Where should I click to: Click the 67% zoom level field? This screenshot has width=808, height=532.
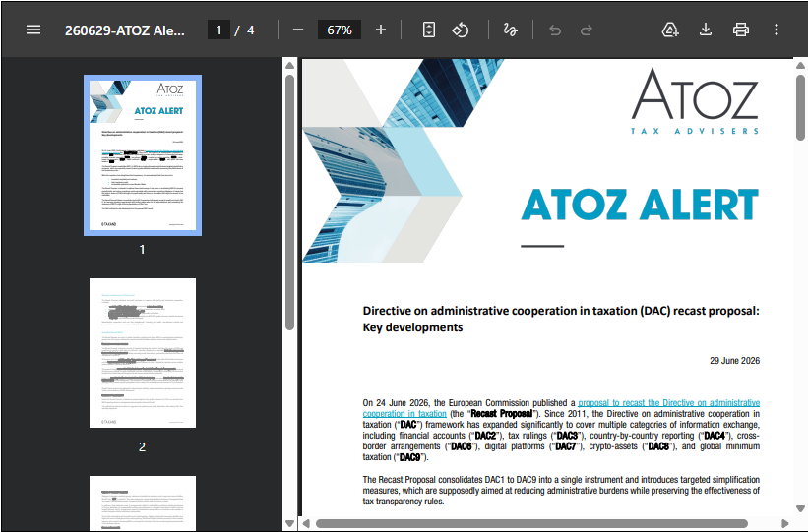coord(340,30)
